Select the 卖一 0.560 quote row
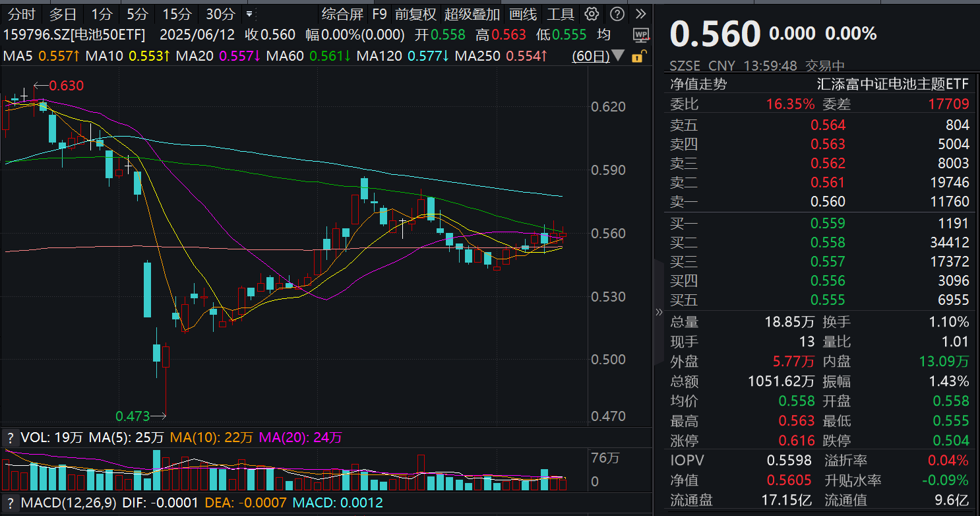Screen dimensions: 980x516 tap(818, 202)
